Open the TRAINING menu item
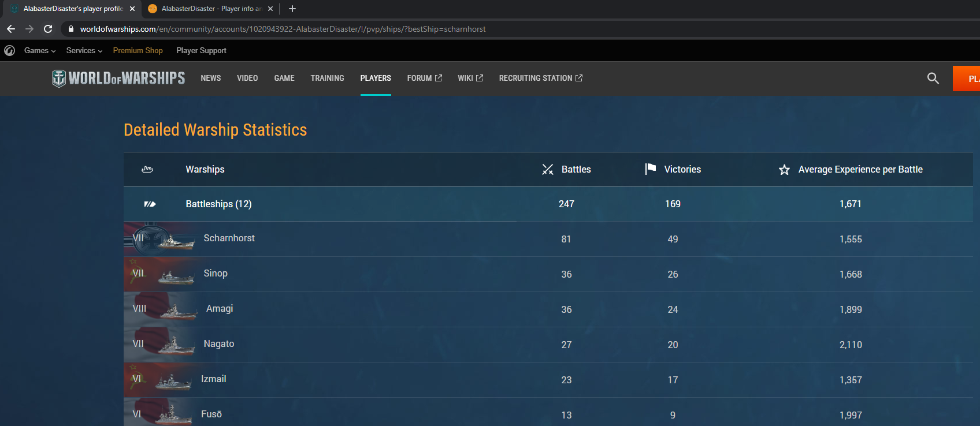The height and width of the screenshot is (426, 980). tap(327, 78)
